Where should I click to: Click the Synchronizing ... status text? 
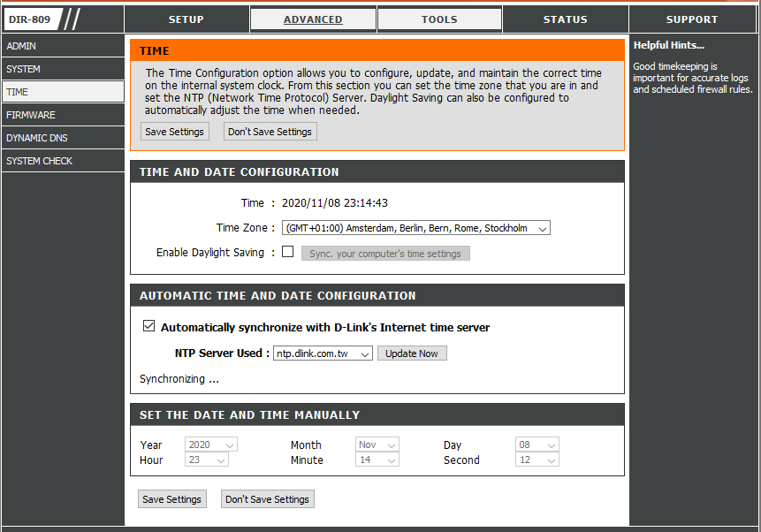(179, 378)
